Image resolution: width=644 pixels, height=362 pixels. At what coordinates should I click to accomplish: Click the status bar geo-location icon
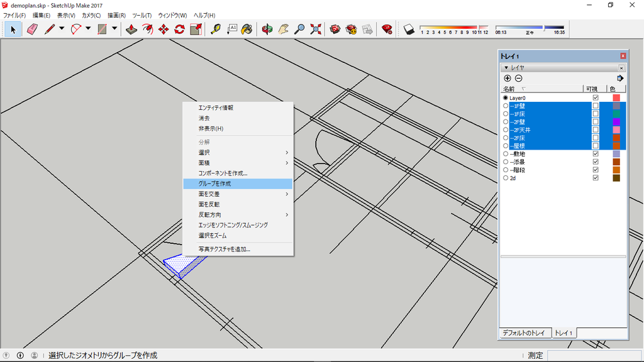pos(6,356)
